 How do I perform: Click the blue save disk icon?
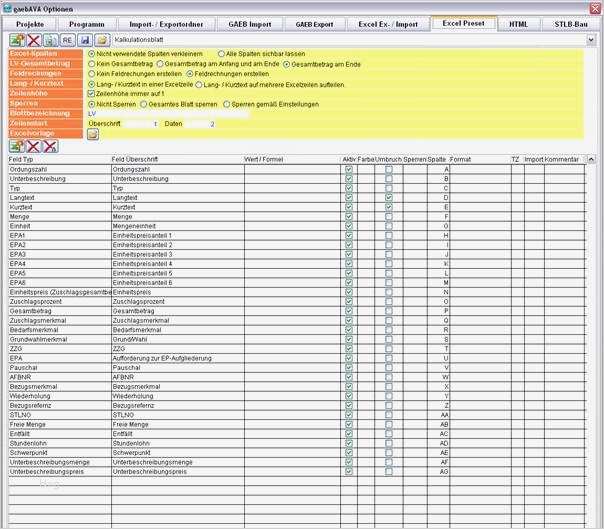click(85, 40)
